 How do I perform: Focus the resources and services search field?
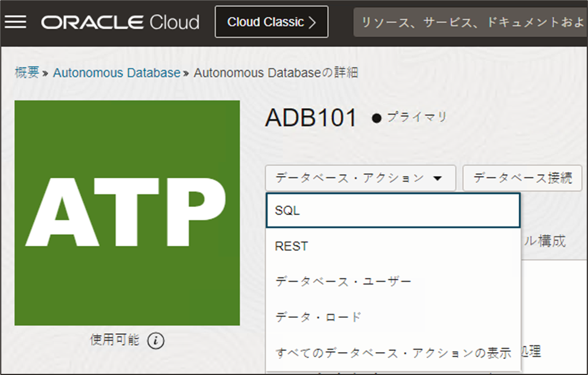(471, 22)
